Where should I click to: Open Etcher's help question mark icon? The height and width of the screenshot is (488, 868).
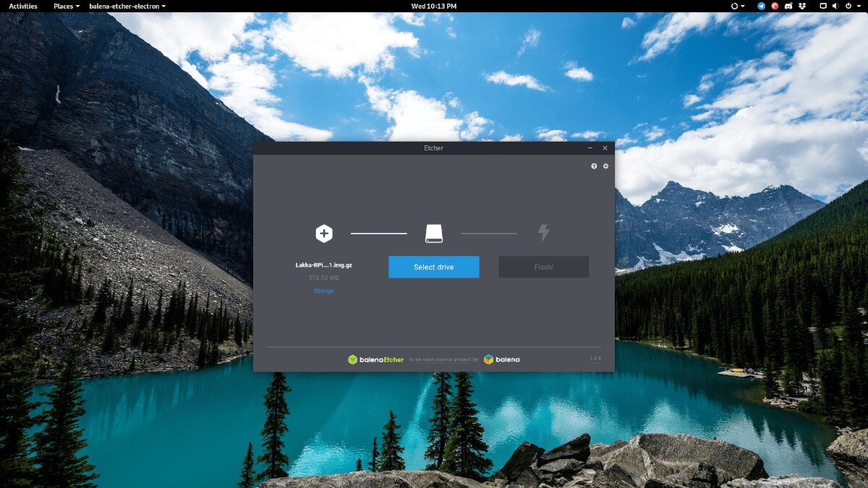(593, 166)
